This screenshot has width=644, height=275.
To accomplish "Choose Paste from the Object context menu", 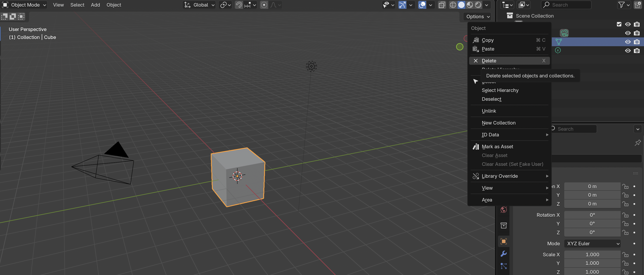I will tap(509, 49).
